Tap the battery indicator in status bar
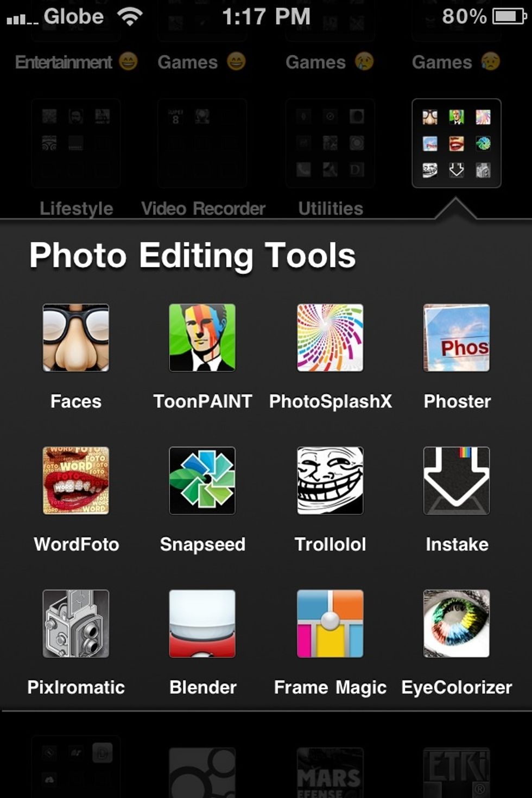The height and width of the screenshot is (798, 532). (x=509, y=16)
